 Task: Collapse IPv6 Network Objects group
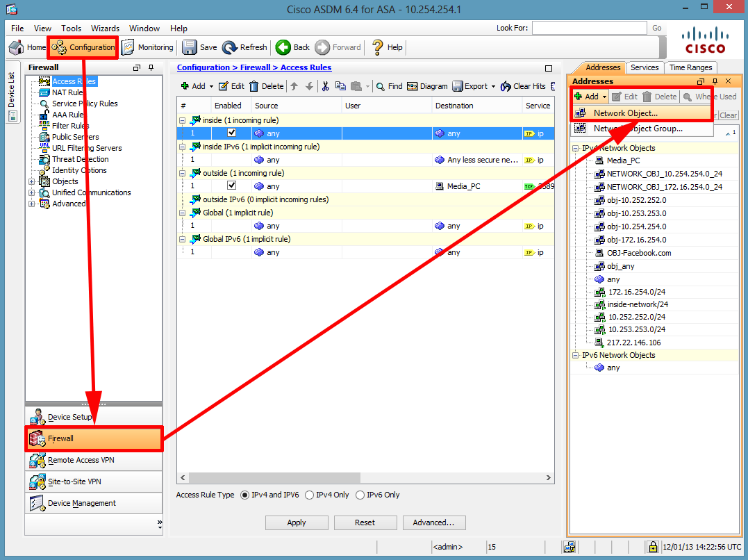575,355
